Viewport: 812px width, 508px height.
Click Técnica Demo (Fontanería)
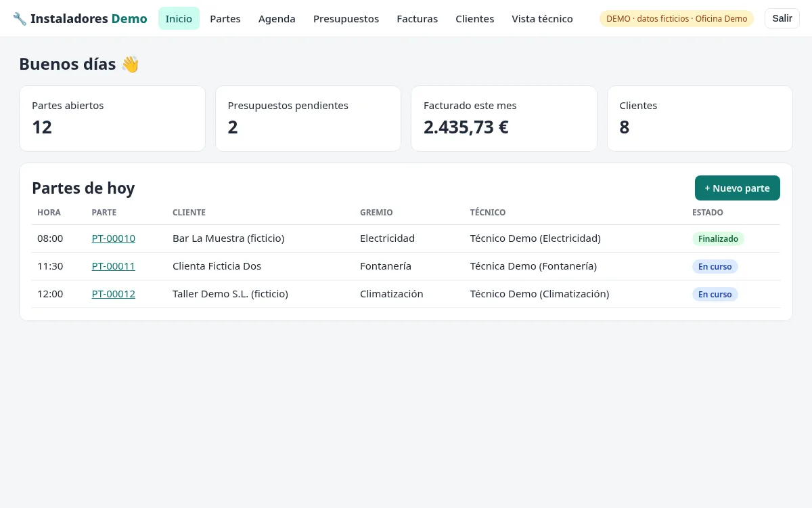(x=533, y=266)
